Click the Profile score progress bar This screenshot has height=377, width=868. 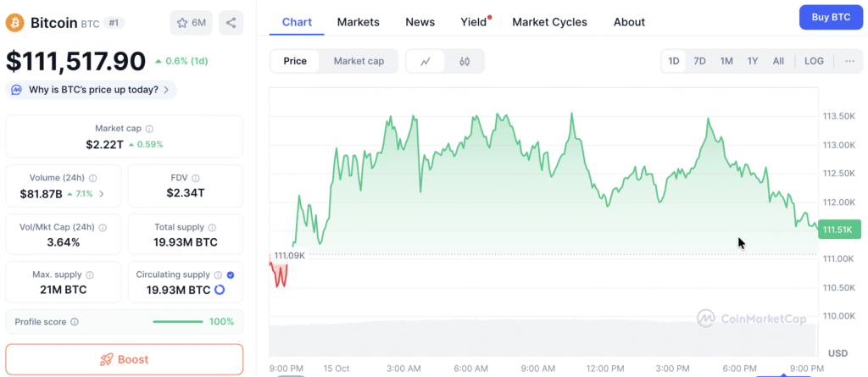point(177,322)
